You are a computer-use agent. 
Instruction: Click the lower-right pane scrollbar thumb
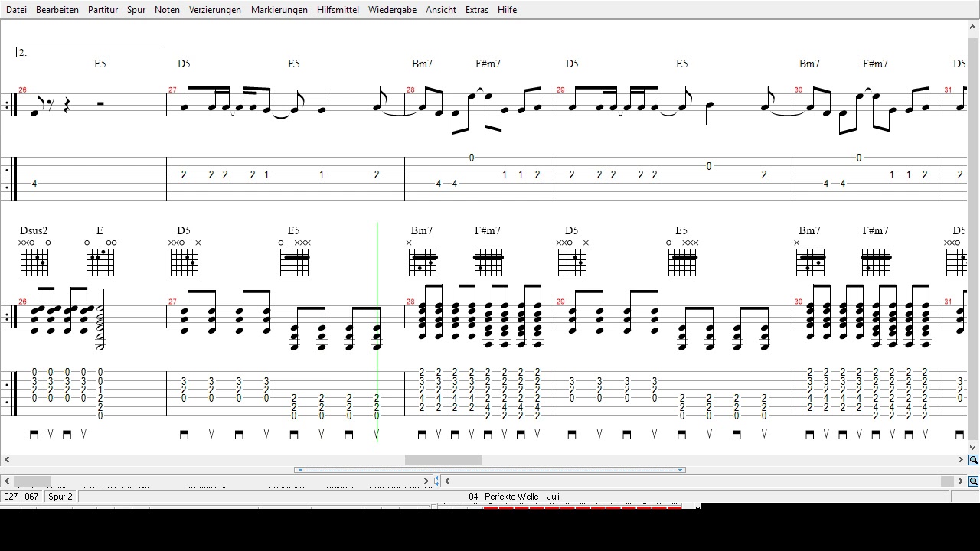coord(947,481)
